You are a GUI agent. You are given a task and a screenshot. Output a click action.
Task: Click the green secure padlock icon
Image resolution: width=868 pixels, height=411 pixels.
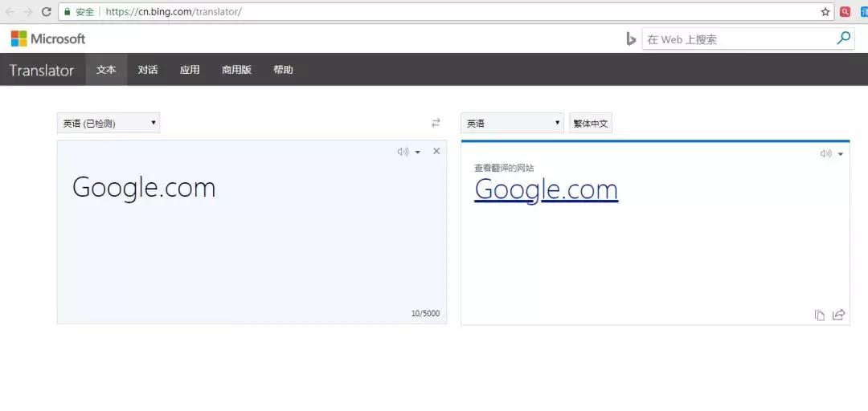tap(67, 11)
